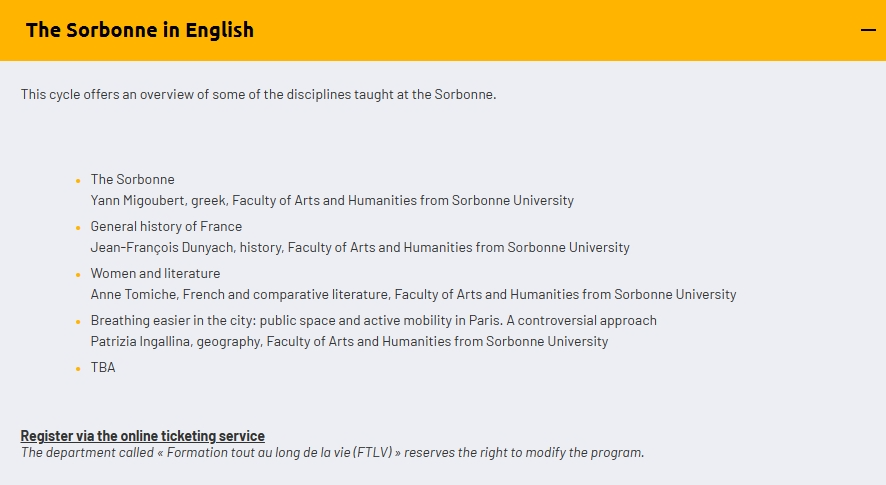886x485 pixels.
Task: Click the bullet beside 'General history of France'
Action: point(78,228)
